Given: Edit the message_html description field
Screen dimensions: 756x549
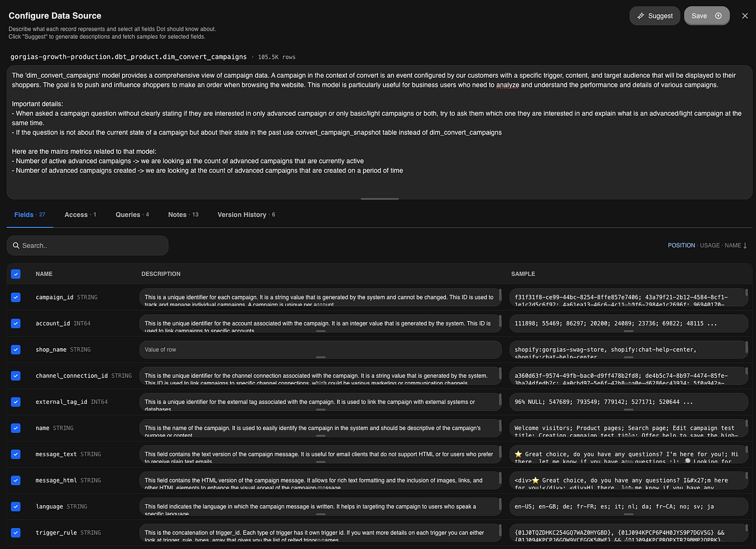Looking at the screenshot, I should click(320, 480).
